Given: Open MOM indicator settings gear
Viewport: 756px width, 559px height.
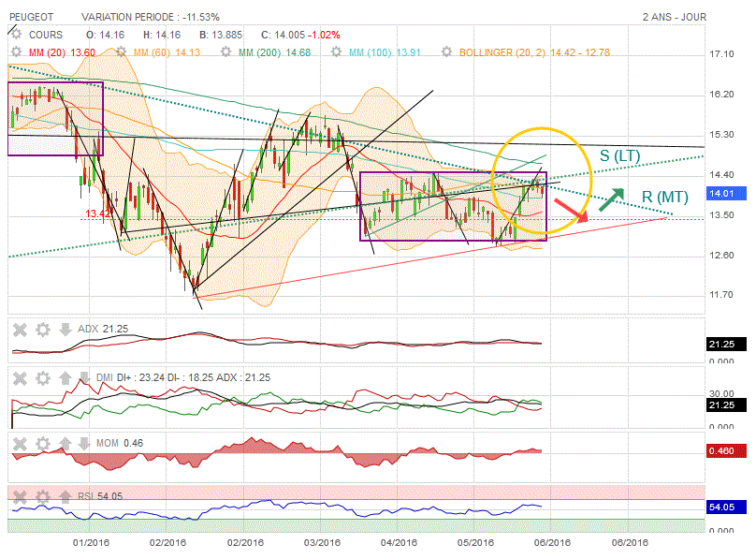Looking at the screenshot, I should coord(43,444).
